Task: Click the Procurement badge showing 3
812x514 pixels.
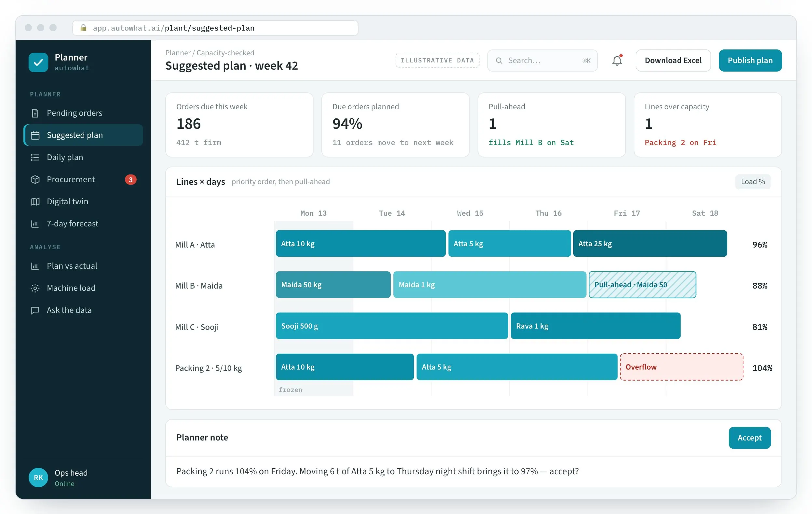Action: click(130, 180)
